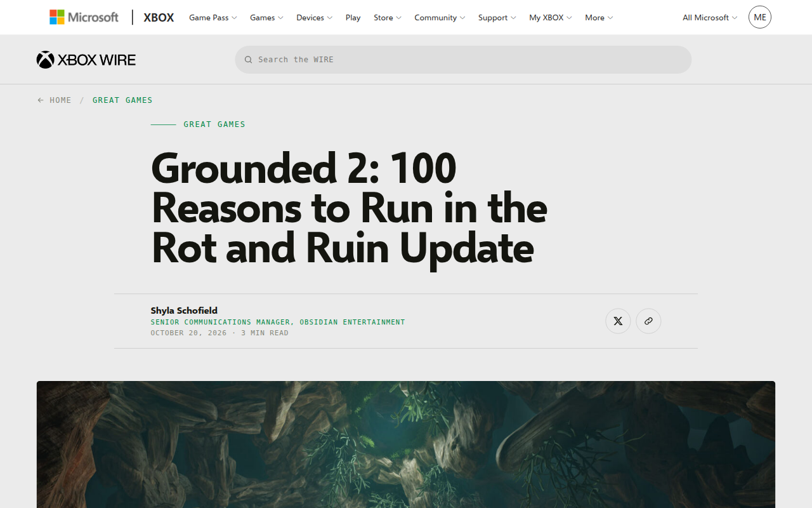Screen dimensions: 812x508
Task: Expand the Store menu
Action: [x=388, y=18]
